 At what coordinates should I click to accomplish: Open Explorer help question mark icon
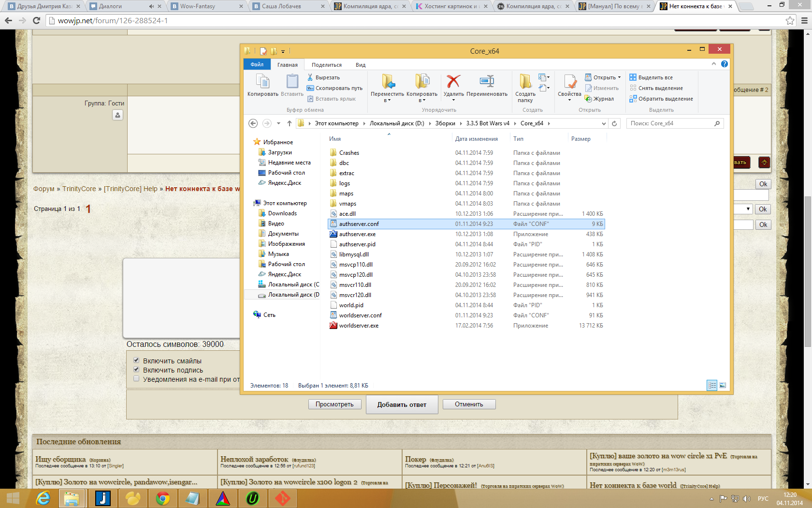(724, 64)
